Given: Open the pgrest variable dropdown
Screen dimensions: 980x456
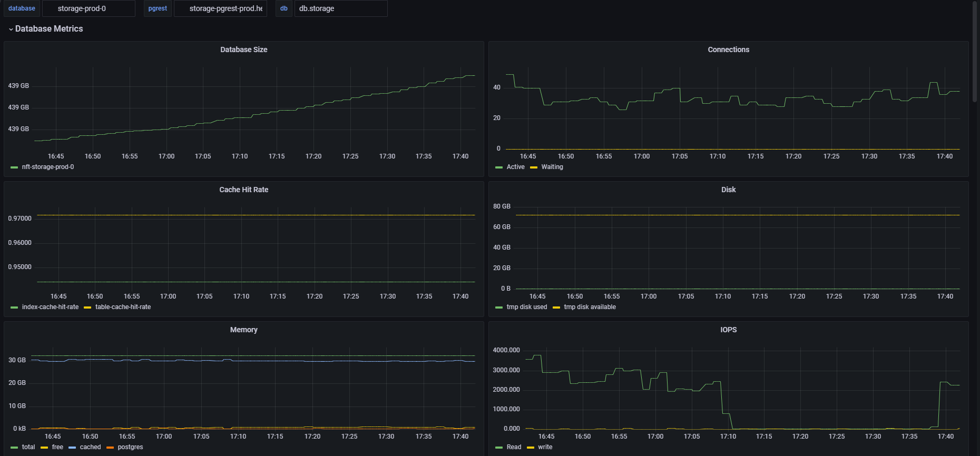Looking at the screenshot, I should coord(220,8).
